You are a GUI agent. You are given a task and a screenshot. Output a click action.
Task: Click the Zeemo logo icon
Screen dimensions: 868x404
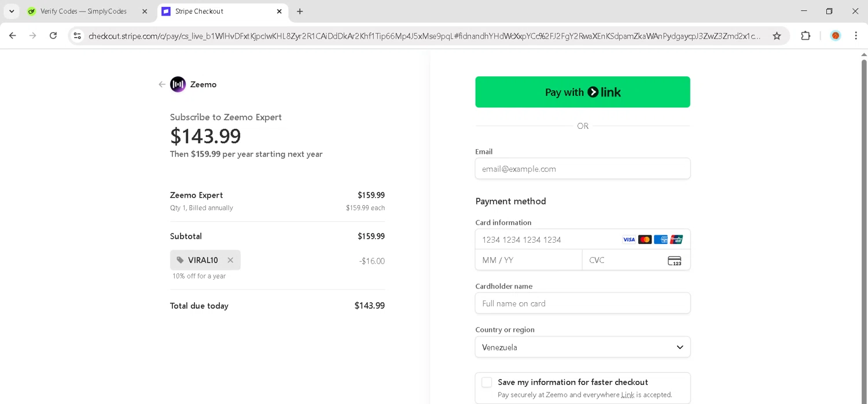[x=178, y=84]
